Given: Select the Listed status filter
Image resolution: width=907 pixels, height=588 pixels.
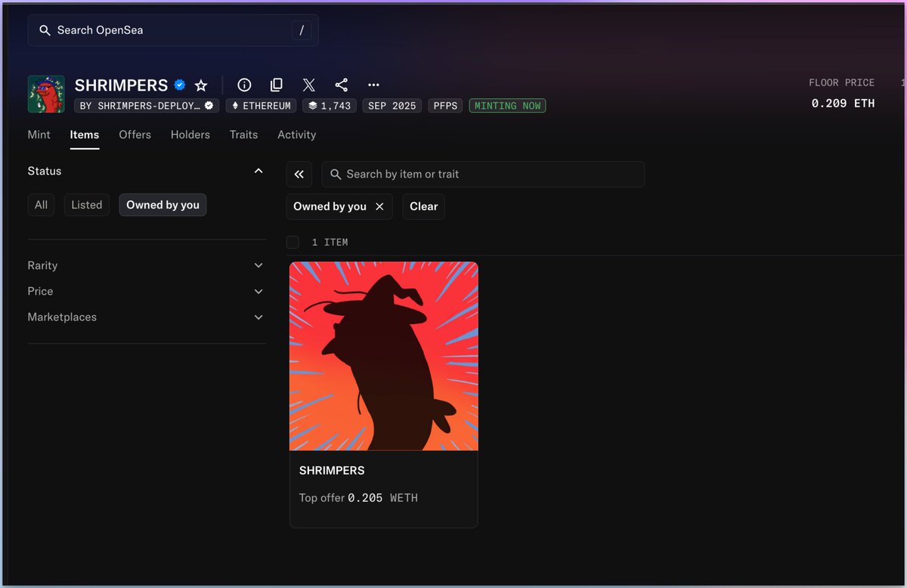Looking at the screenshot, I should tap(87, 205).
